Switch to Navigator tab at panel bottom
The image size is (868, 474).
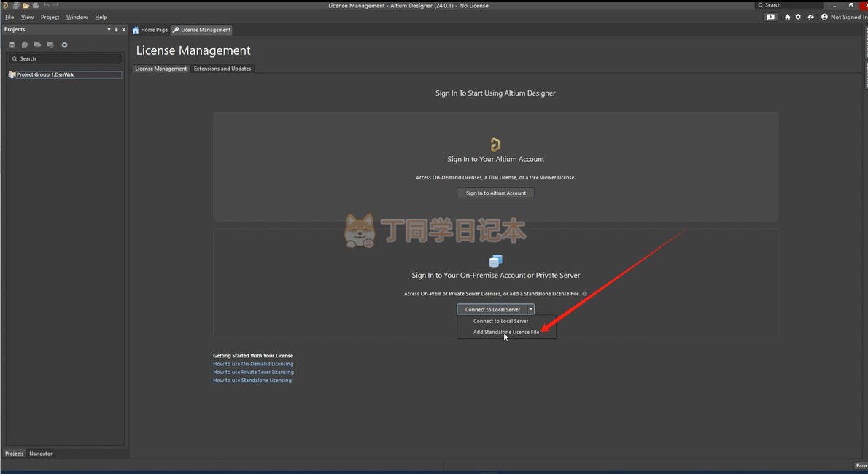click(x=41, y=454)
